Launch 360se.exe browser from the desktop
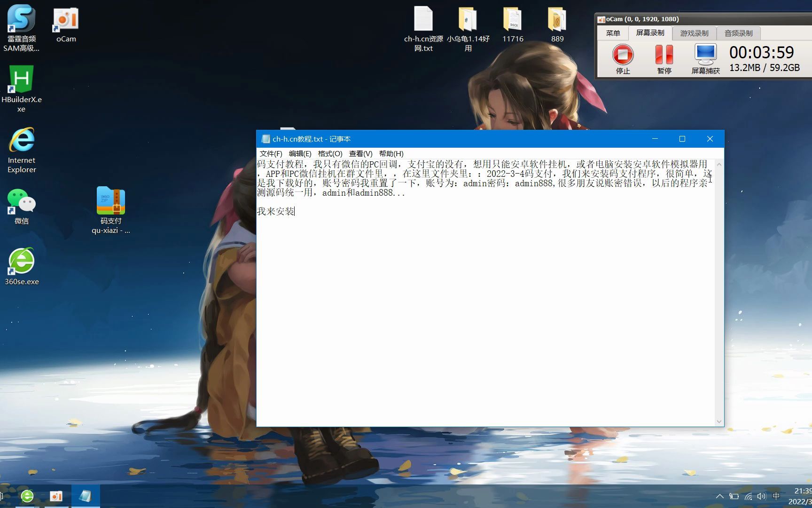Image resolution: width=812 pixels, height=508 pixels. (22, 267)
